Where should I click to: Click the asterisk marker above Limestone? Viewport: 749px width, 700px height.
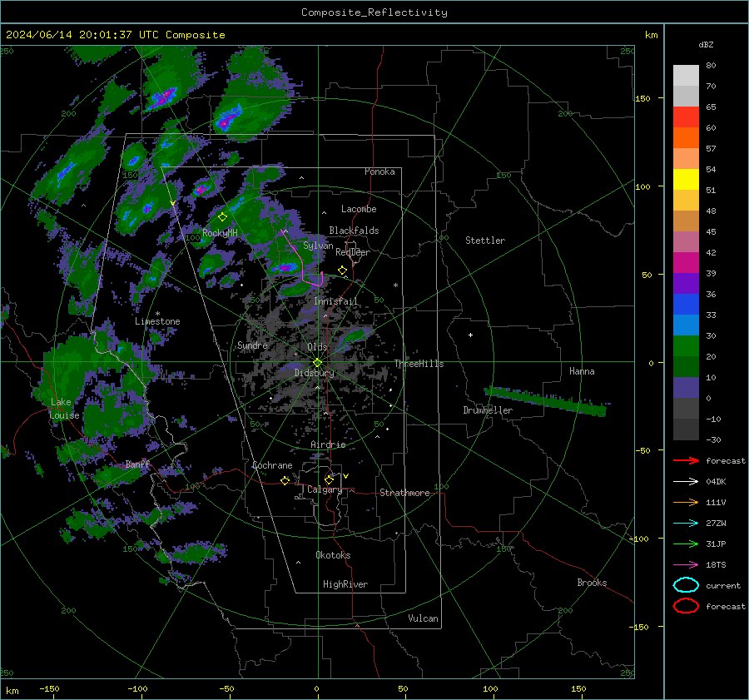[x=157, y=314]
